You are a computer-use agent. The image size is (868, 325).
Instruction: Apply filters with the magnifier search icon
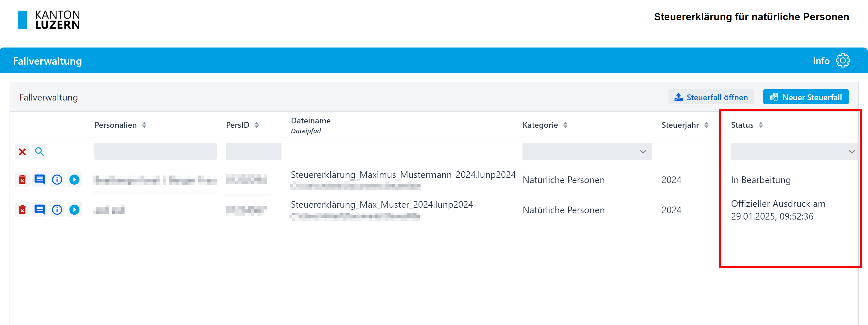pos(39,152)
